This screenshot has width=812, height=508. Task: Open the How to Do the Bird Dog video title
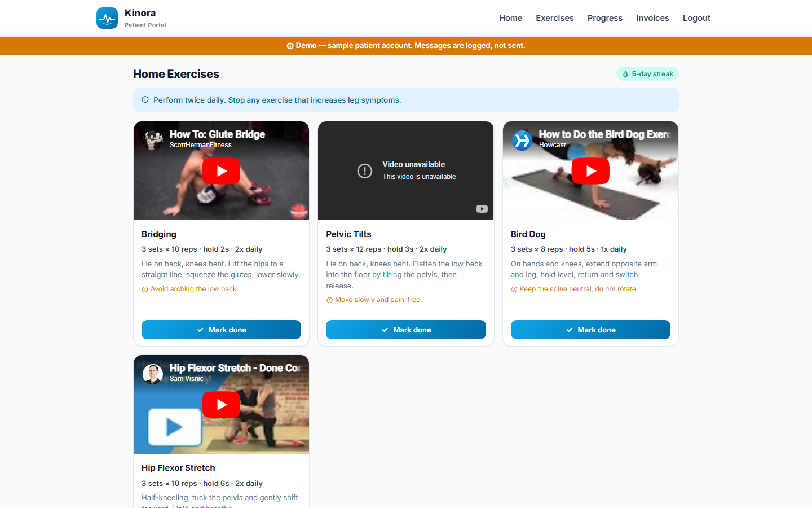point(604,134)
